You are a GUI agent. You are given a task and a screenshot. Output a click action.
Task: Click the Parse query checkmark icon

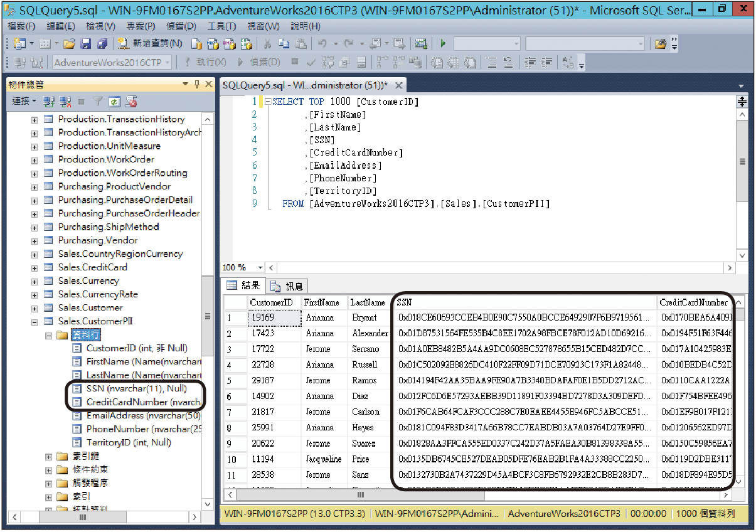pyautogui.click(x=311, y=63)
